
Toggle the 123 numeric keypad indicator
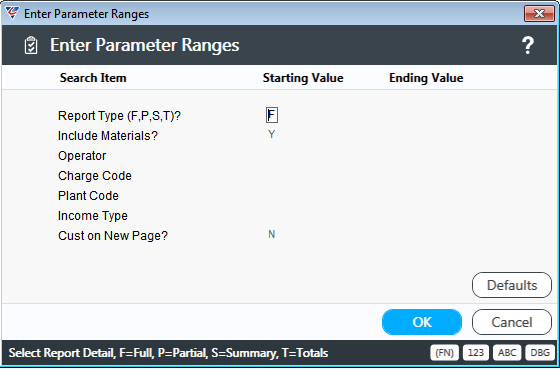click(476, 353)
